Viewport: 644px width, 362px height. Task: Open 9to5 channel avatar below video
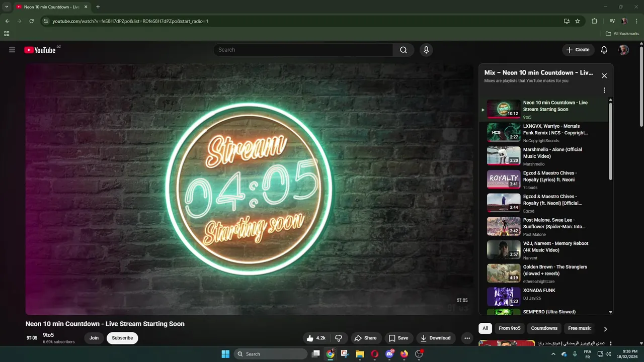tap(32, 338)
